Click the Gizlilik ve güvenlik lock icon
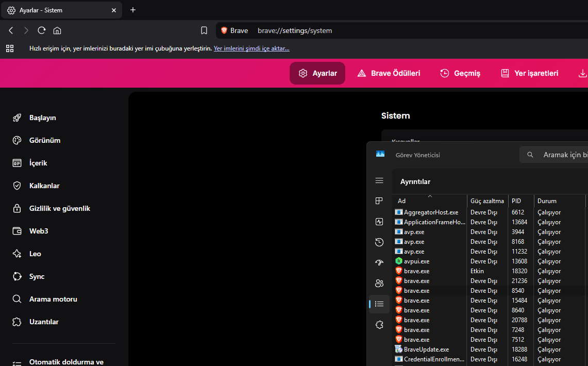 [x=17, y=208]
